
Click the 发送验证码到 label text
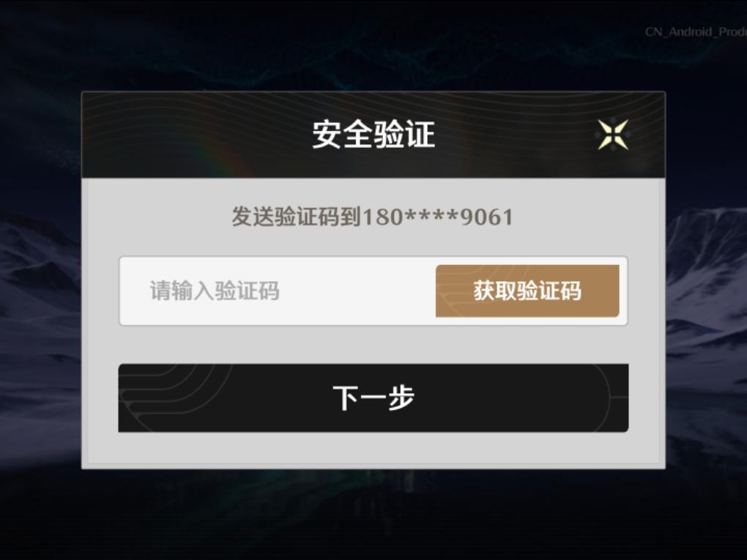click(x=297, y=217)
